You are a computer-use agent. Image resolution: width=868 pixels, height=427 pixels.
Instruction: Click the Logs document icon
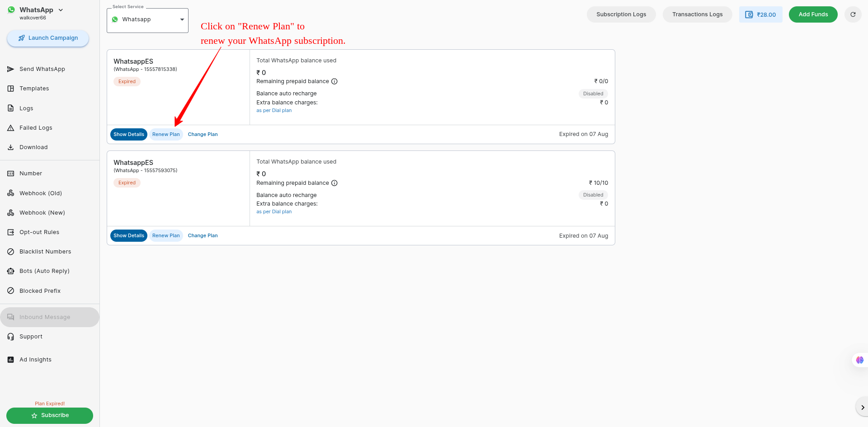click(10, 108)
